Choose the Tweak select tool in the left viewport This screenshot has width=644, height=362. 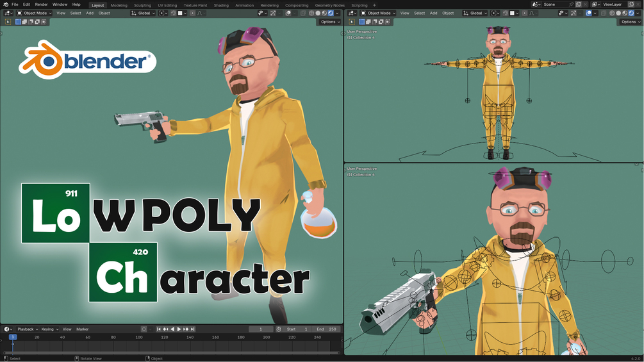[x=8, y=22]
